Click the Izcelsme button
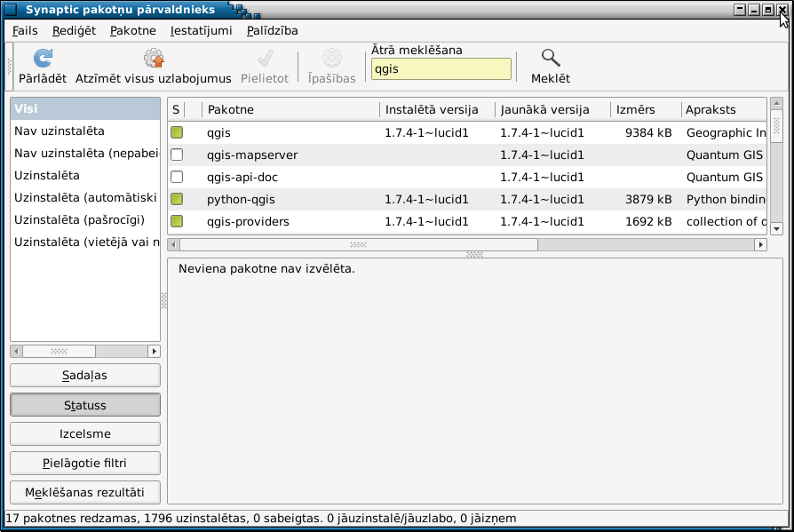 [x=85, y=433]
